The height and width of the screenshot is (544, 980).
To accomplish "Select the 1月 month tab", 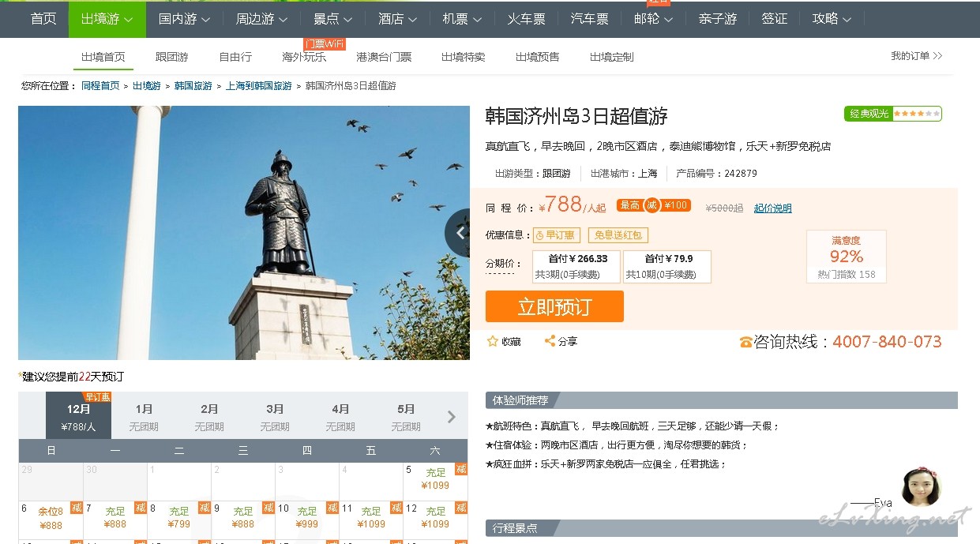I will 145,415.
